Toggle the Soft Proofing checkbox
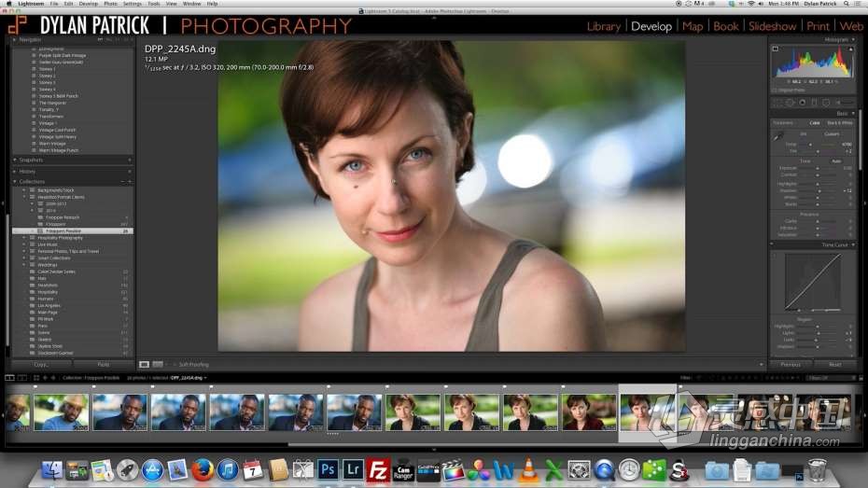The image size is (868, 488). tap(174, 365)
